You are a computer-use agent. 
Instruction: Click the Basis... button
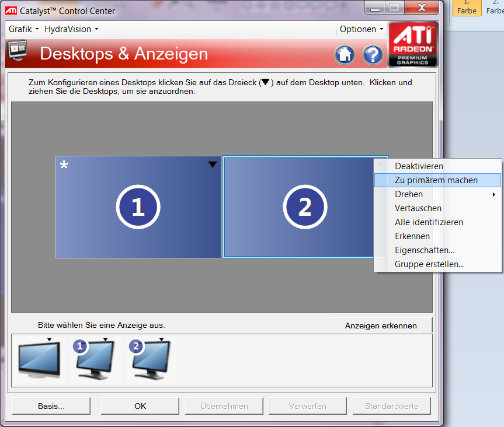(51, 406)
